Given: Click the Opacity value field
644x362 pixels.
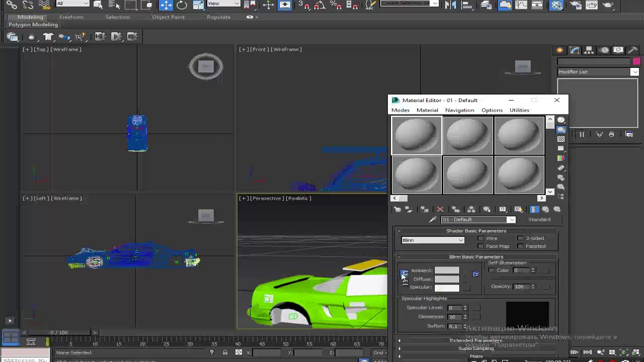Looking at the screenshot, I should [520, 287].
